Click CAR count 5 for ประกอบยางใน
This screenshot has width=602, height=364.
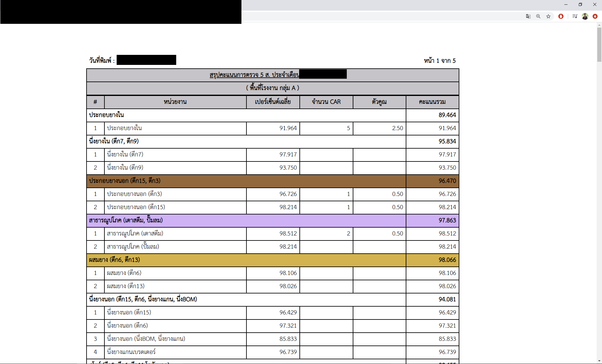[348, 128]
